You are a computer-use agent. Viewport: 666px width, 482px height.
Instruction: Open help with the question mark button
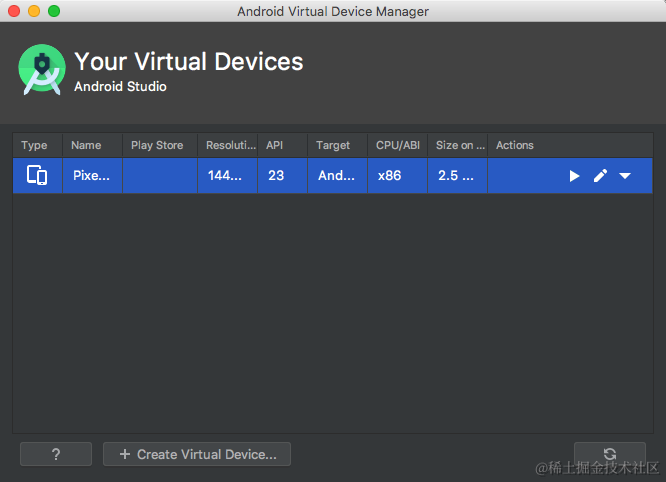[56, 454]
